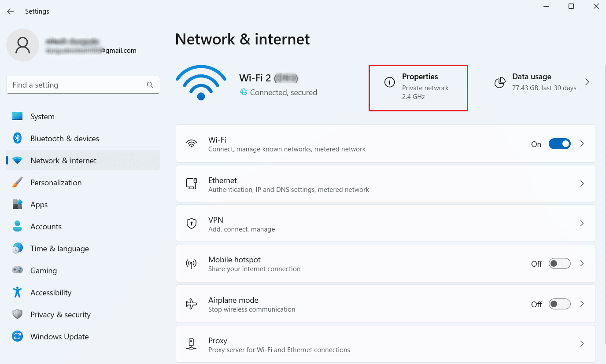
Task: Toggle Wi-Fi off
Action: pos(559,143)
